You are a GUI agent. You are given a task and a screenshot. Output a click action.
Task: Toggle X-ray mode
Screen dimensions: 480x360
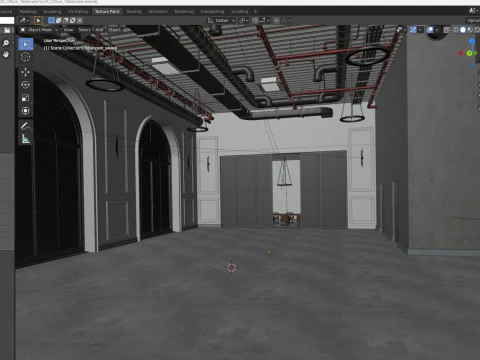click(x=446, y=30)
